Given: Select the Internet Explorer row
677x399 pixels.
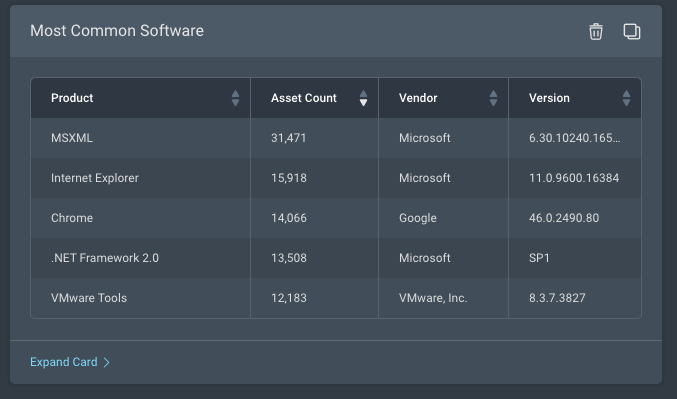Looking at the screenshot, I should click(x=336, y=178).
